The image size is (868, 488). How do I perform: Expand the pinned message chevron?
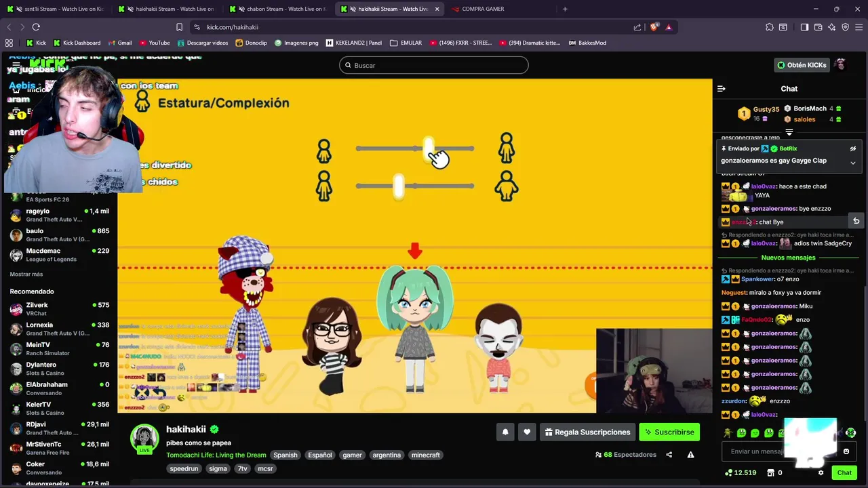[x=853, y=163]
